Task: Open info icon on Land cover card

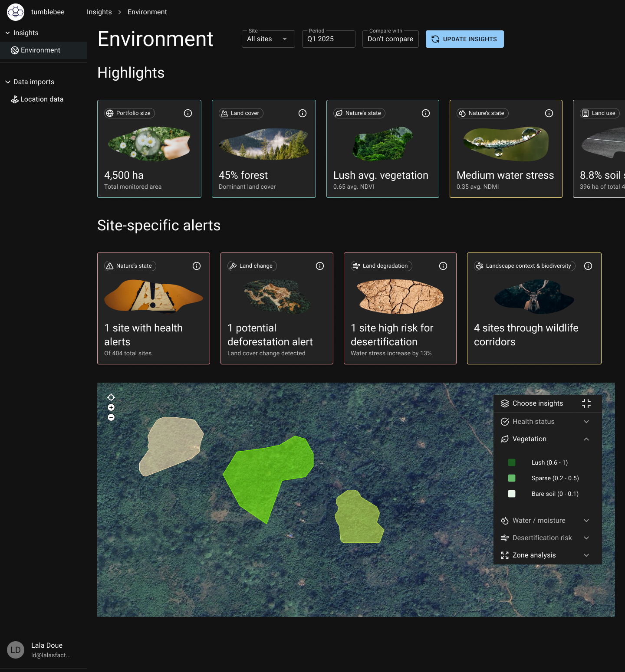Action: pos(303,113)
